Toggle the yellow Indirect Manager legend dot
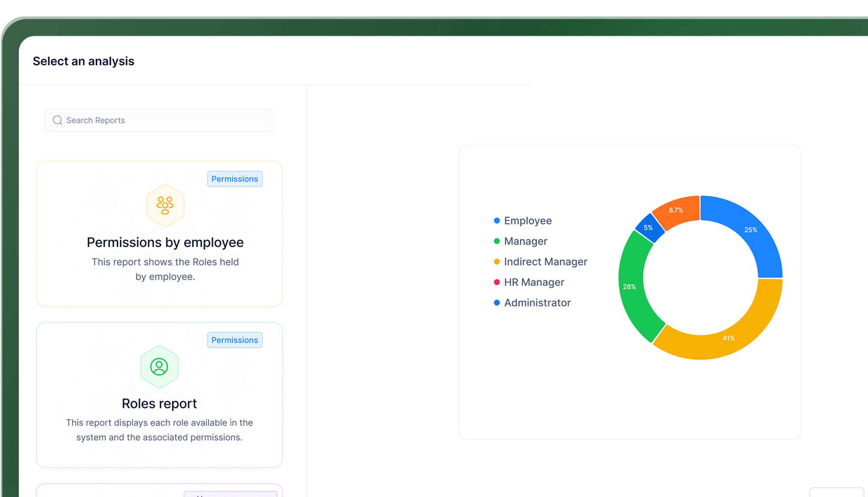This screenshot has width=868, height=497. pyautogui.click(x=497, y=262)
